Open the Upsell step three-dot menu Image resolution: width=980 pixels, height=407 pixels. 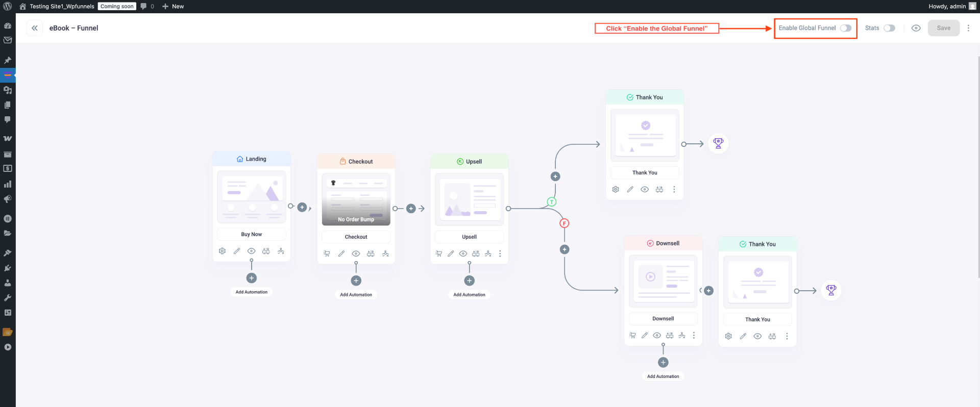point(500,253)
